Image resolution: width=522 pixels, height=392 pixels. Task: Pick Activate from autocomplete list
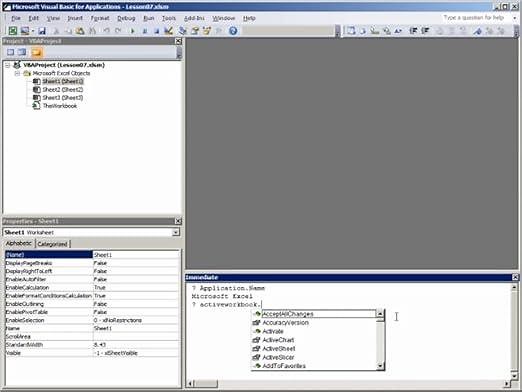pyautogui.click(x=314, y=331)
